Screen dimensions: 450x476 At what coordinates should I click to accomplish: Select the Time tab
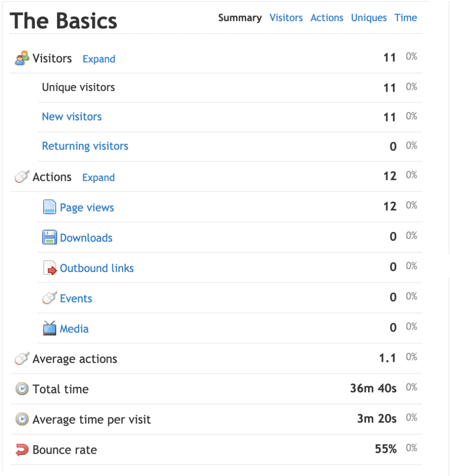[x=406, y=18]
